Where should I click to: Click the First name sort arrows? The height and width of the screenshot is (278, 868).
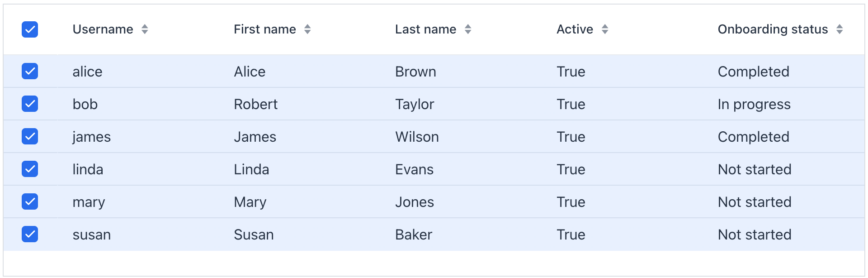pos(307,29)
